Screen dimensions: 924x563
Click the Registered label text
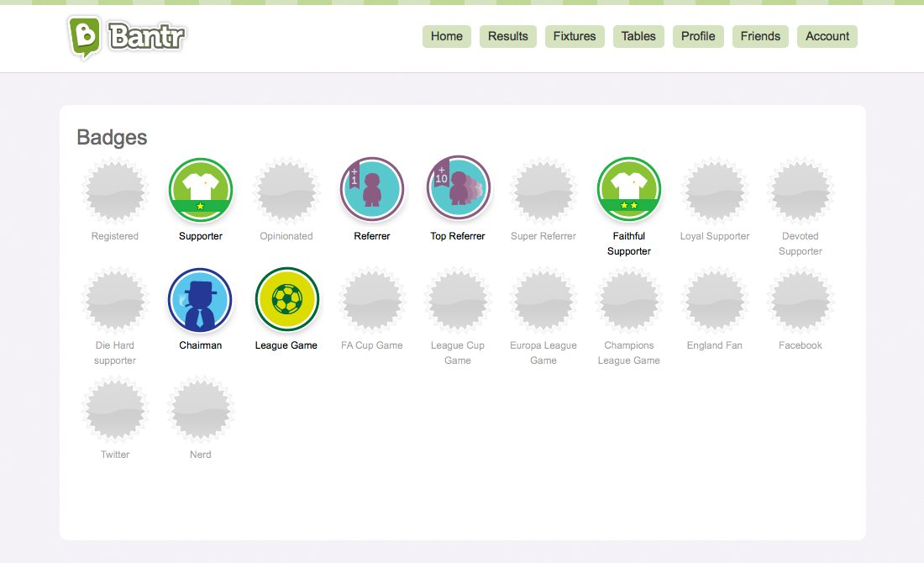click(x=115, y=236)
